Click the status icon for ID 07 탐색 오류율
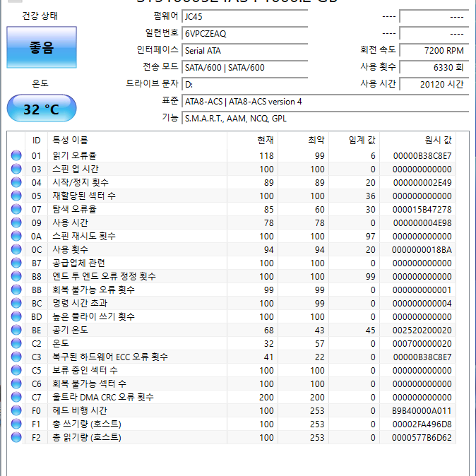 [x=16, y=209]
